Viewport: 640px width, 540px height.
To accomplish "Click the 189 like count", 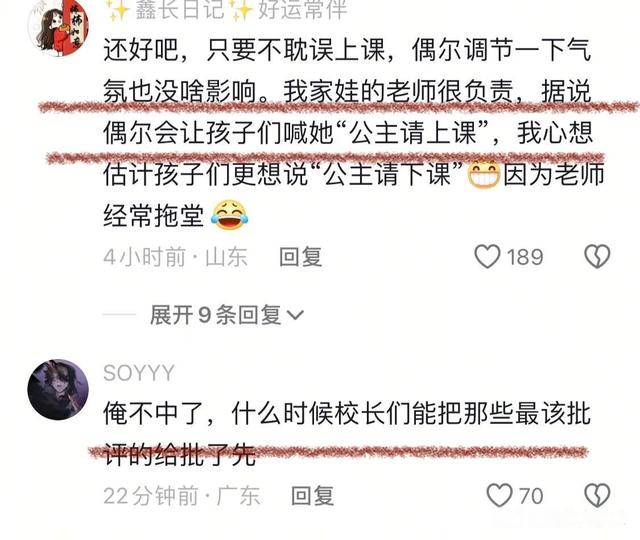I will pyautogui.click(x=525, y=257).
